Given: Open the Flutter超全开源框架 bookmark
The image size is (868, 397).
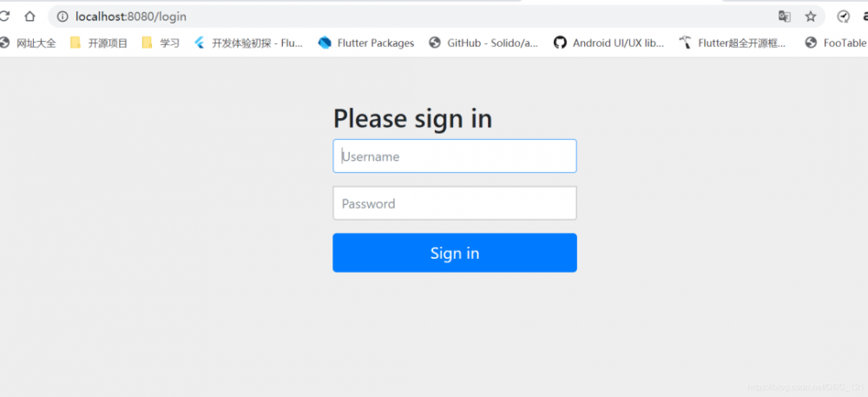Looking at the screenshot, I should [x=733, y=43].
